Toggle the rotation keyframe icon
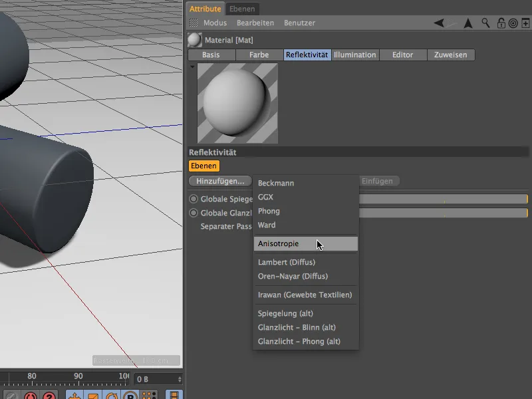Image resolution: width=532 pixels, height=399 pixels. [112, 395]
